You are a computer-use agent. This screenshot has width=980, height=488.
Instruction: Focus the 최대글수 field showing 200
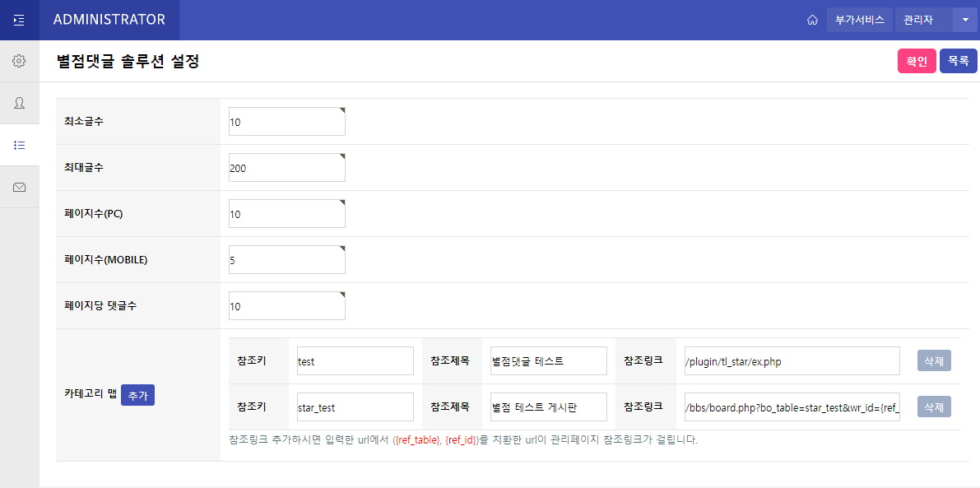coord(286,168)
